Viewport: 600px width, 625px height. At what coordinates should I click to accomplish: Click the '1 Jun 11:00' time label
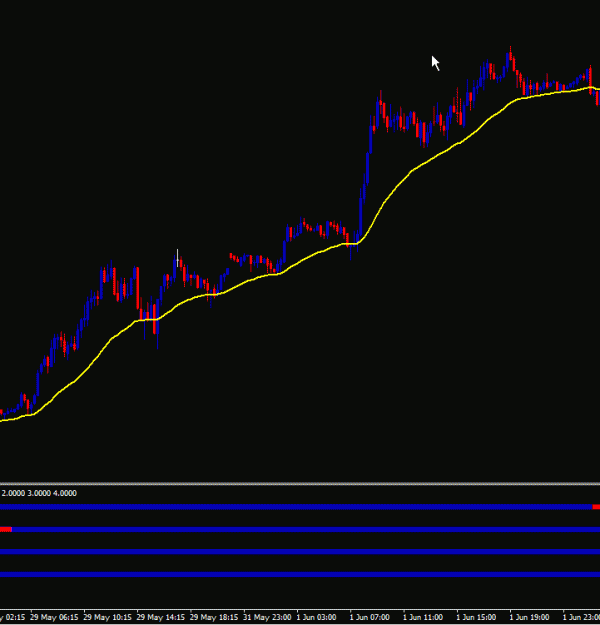(423, 617)
